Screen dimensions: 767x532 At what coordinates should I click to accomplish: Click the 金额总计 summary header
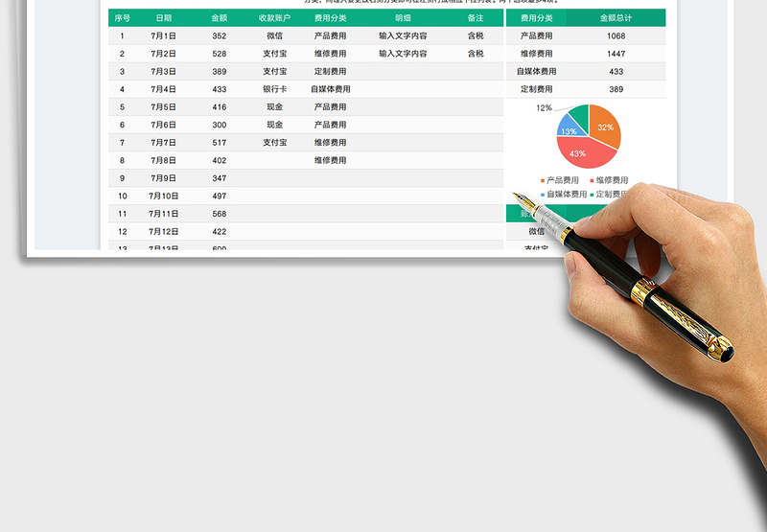(x=616, y=18)
